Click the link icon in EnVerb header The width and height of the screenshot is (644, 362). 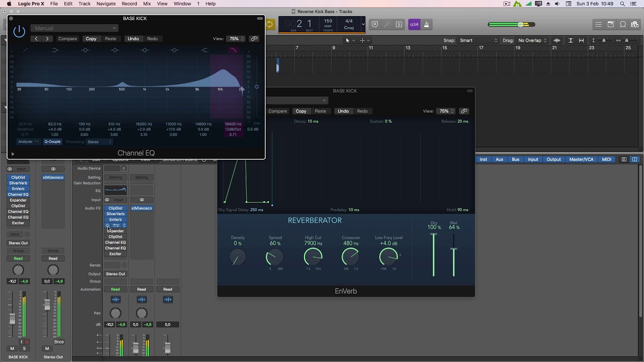tap(464, 111)
